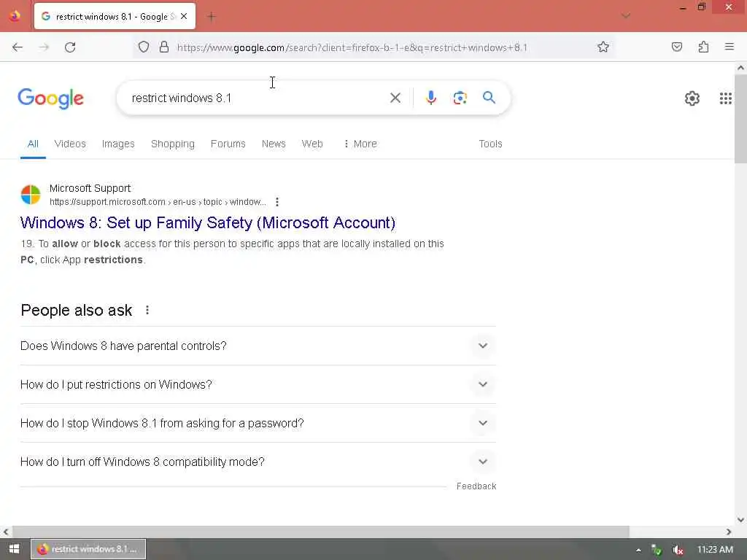Open the Save to Pocket icon
This screenshot has height=560, width=747.
point(676,47)
